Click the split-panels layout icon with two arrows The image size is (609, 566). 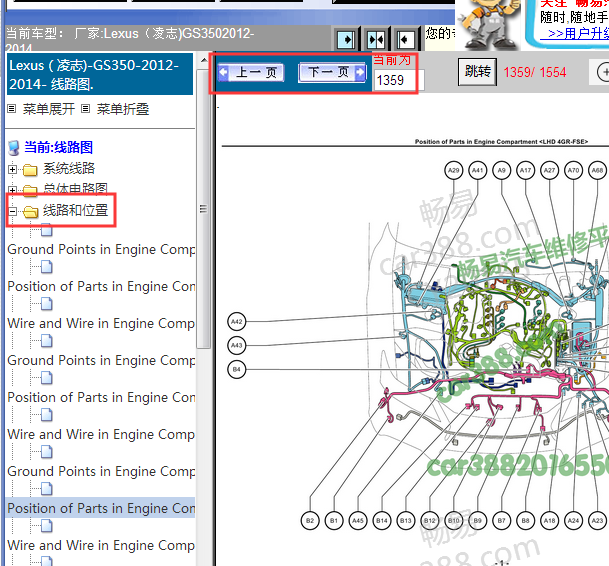376,39
